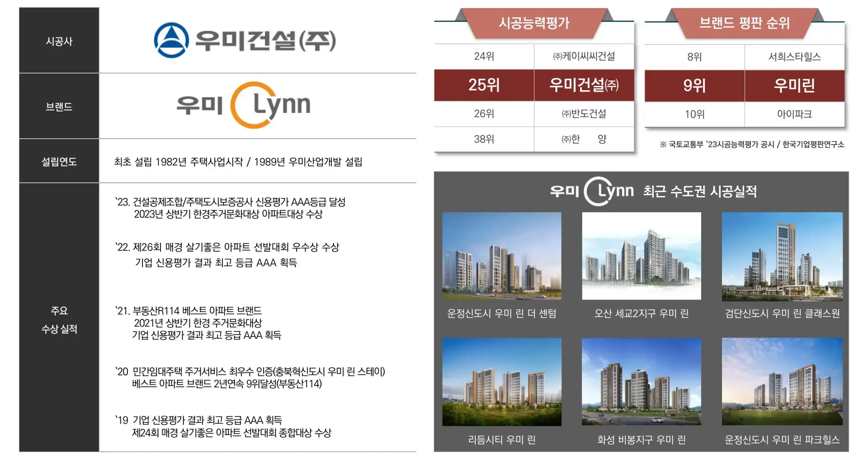Screen dimensions: 868x459
Task: Click the 오산 세교2지구 우미 린 caption
Action: 642,314
